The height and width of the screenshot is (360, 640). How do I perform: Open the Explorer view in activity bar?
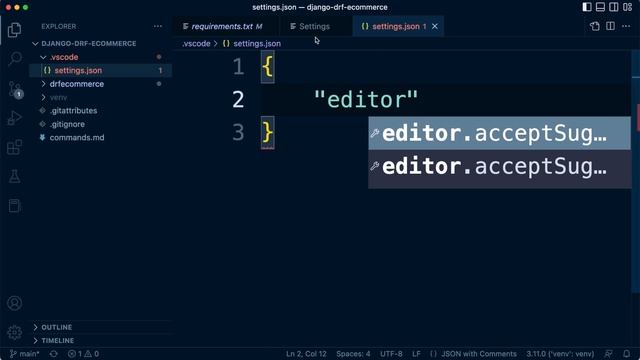[x=14, y=30]
